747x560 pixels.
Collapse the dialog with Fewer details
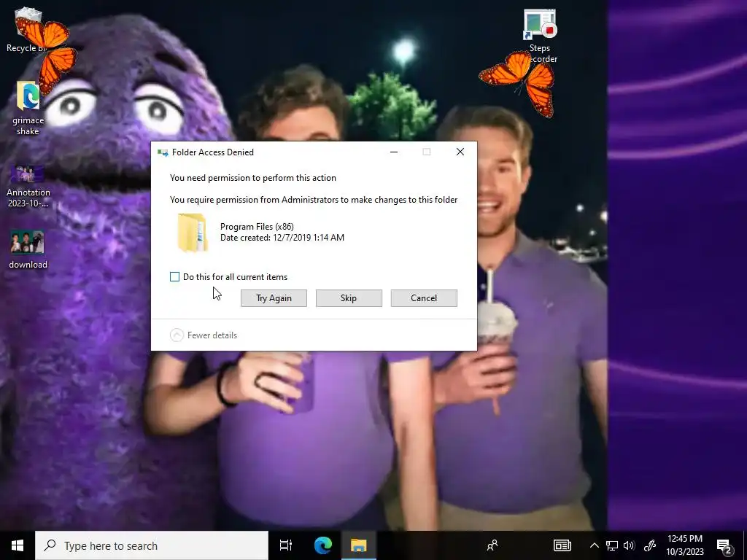(204, 335)
